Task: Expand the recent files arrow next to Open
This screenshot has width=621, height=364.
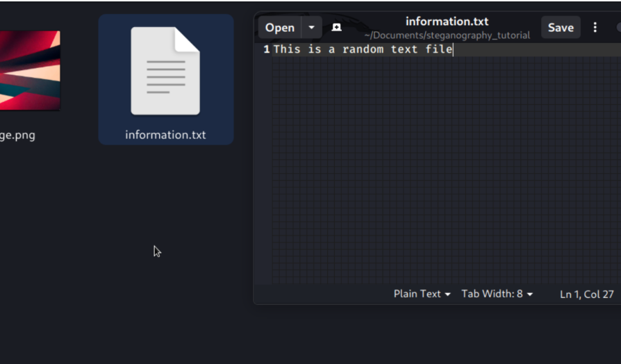Action: tap(311, 28)
